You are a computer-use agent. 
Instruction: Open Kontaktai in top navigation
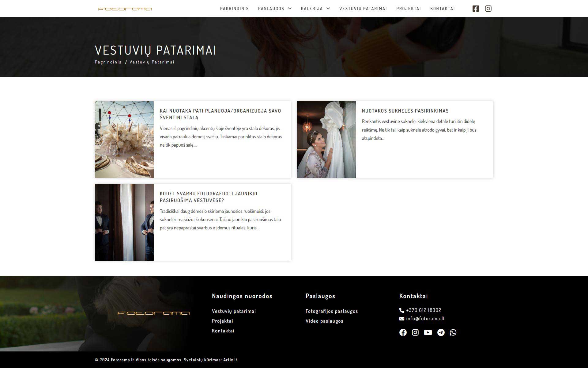[x=443, y=9]
